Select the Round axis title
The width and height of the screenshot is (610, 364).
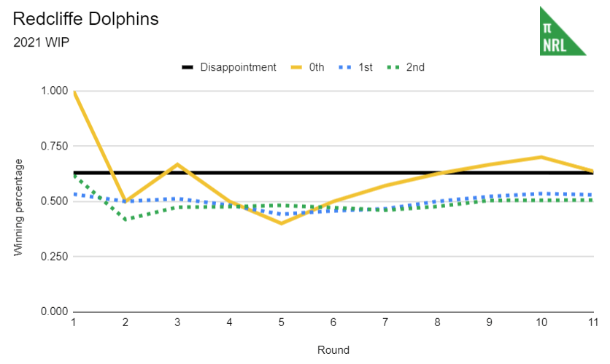[x=333, y=350]
